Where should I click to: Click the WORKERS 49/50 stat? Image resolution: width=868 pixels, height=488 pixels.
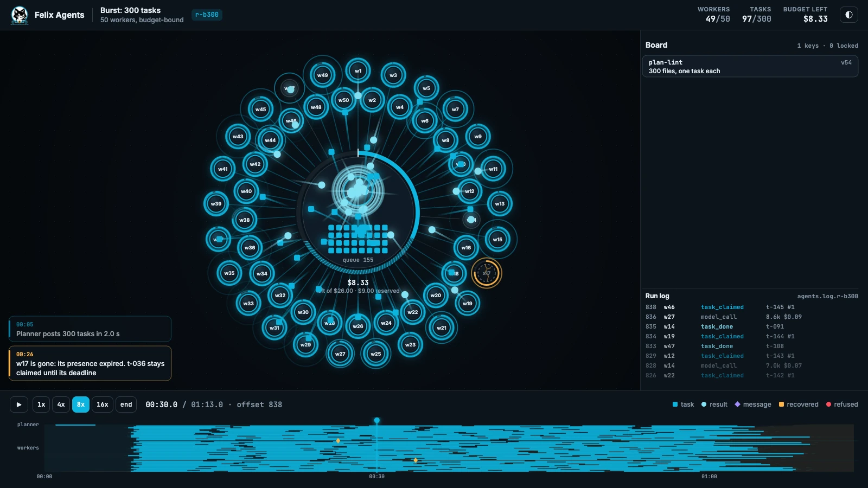click(x=714, y=15)
